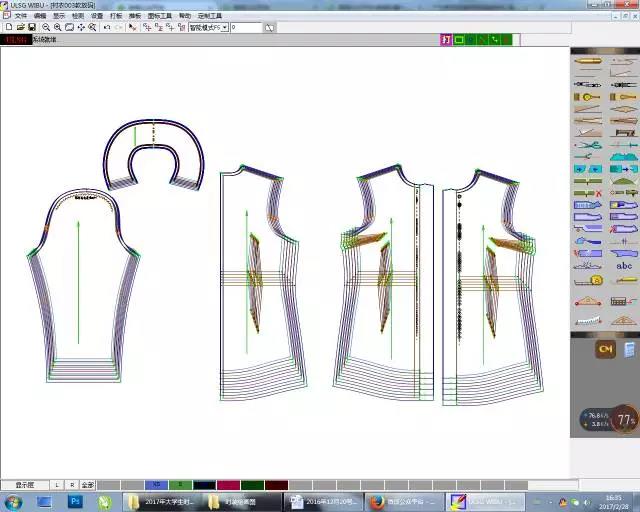Image resolution: width=640 pixels, height=512 pixels.
Task: Toggle the 全部 all-layers button
Action: (88, 485)
